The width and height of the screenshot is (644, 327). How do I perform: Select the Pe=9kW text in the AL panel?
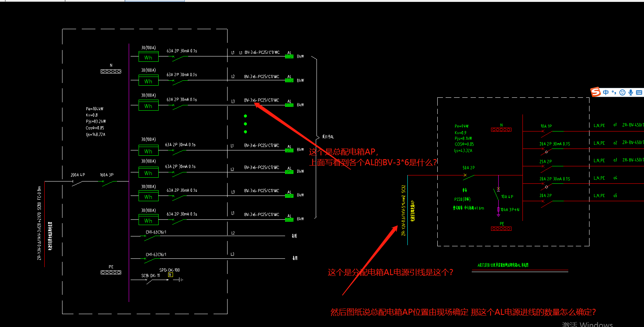click(x=462, y=126)
